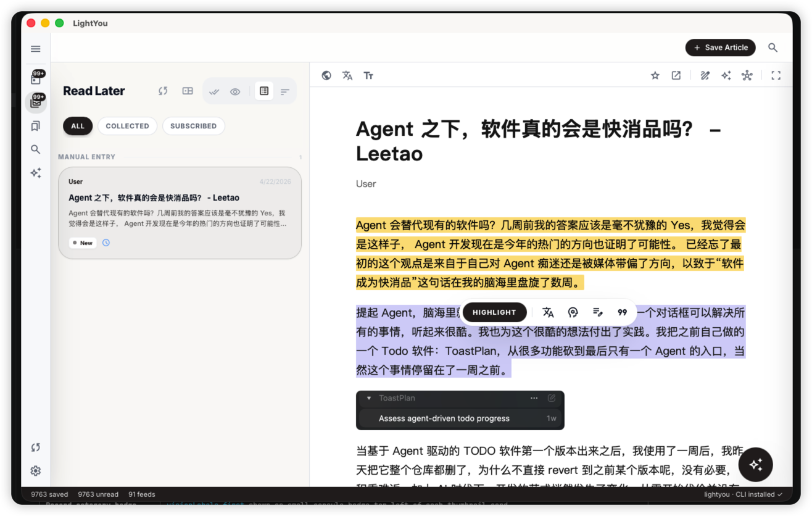
Task: Translate selected text in popup
Action: (x=548, y=312)
